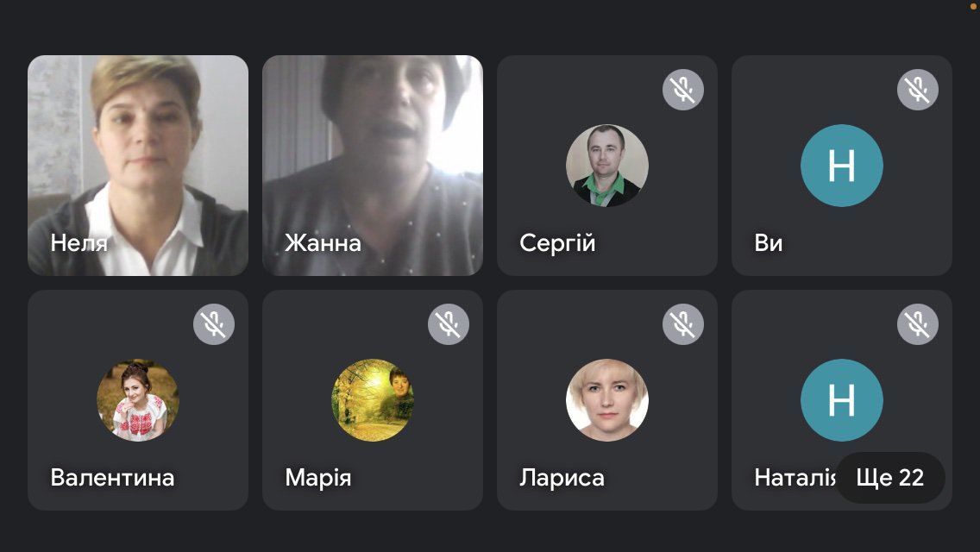Click the Марія name label

(318, 478)
